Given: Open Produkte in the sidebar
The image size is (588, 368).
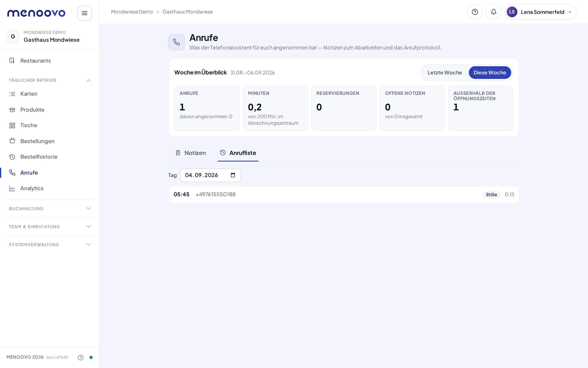Looking at the screenshot, I should tap(50, 110).
